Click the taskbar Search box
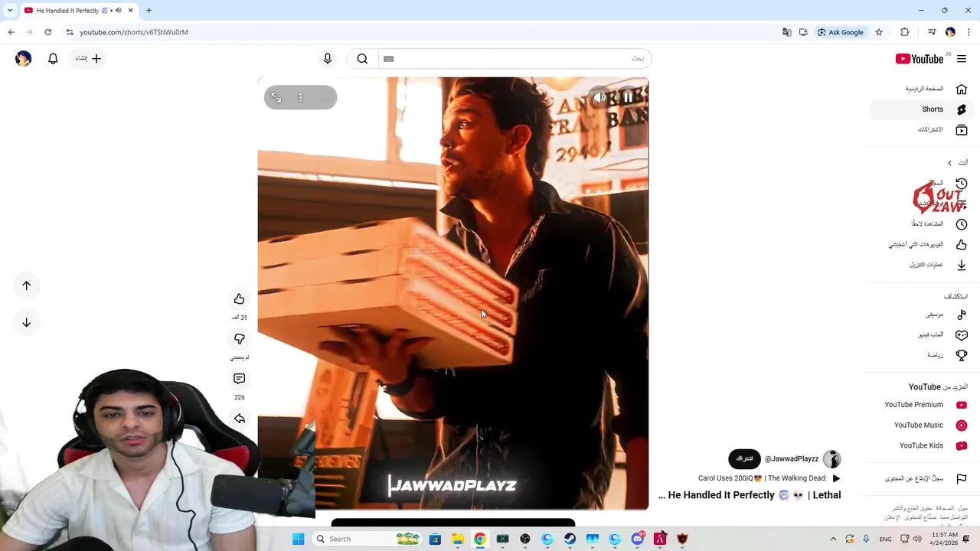 [368, 539]
